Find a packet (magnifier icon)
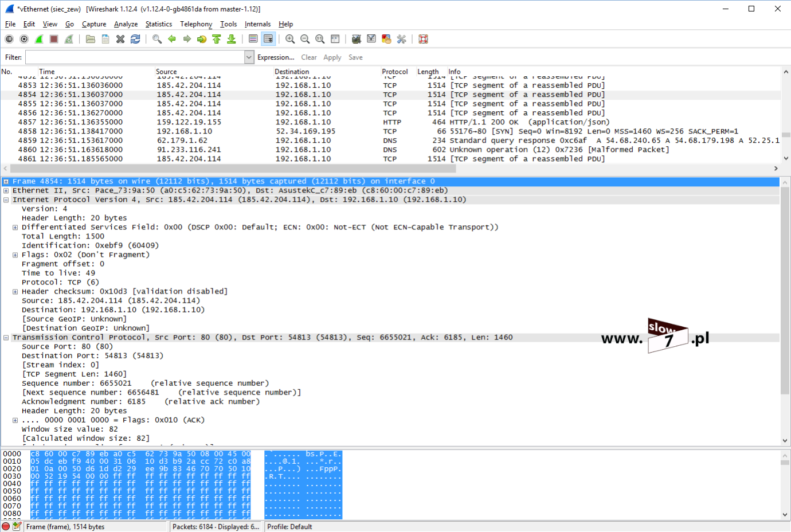Viewport: 791px width, 532px height. coord(157,39)
